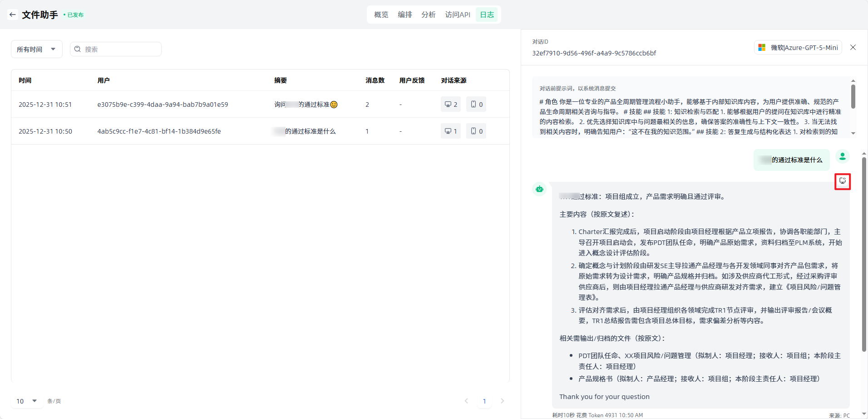Image resolution: width=868 pixels, height=419 pixels.
Task: Click the user avatar icon in the chat
Action: [x=843, y=157]
